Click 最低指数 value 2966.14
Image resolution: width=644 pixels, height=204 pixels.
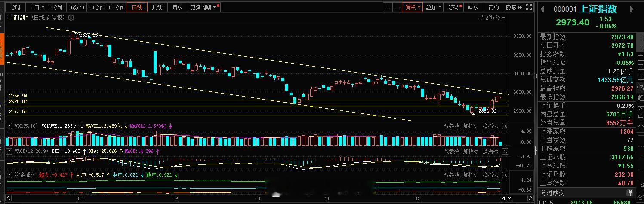[x=622, y=97]
